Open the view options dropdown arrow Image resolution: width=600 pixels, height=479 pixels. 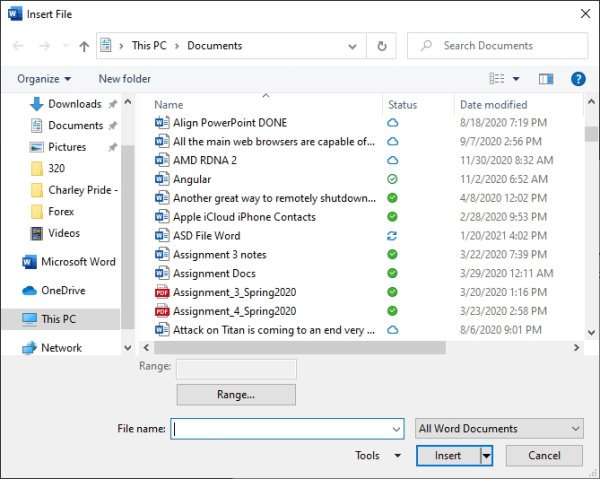(x=516, y=79)
